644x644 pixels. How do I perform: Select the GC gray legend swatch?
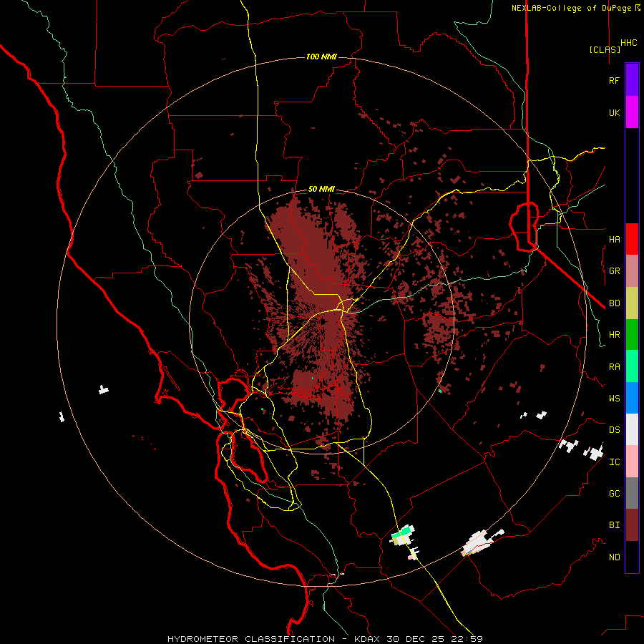(632, 493)
